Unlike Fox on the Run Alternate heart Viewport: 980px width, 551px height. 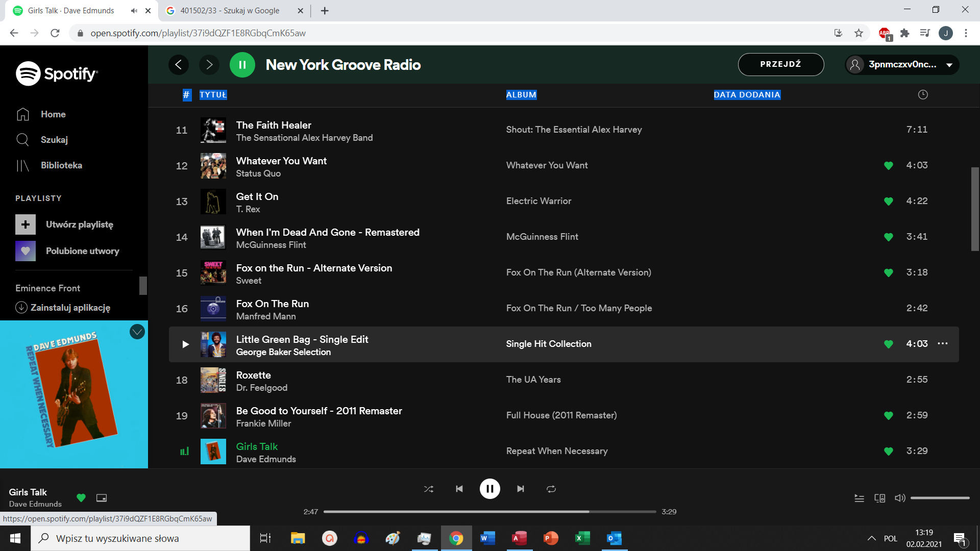click(x=889, y=273)
